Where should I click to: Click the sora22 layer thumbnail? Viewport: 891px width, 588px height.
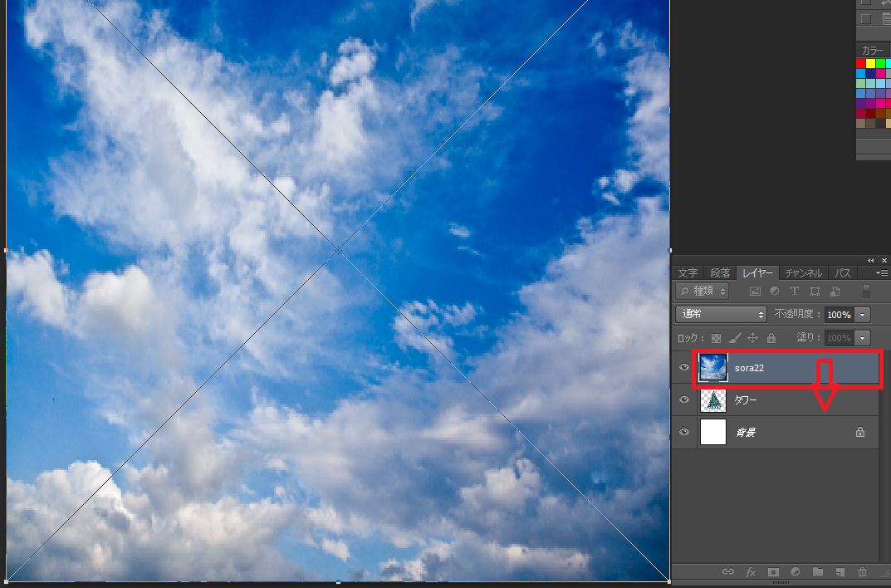tap(713, 367)
